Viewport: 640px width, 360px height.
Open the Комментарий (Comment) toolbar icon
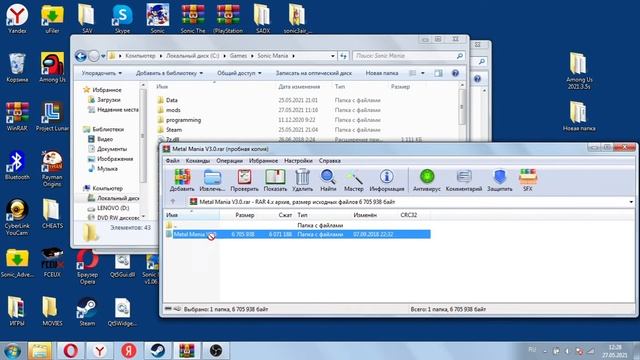pos(464,180)
